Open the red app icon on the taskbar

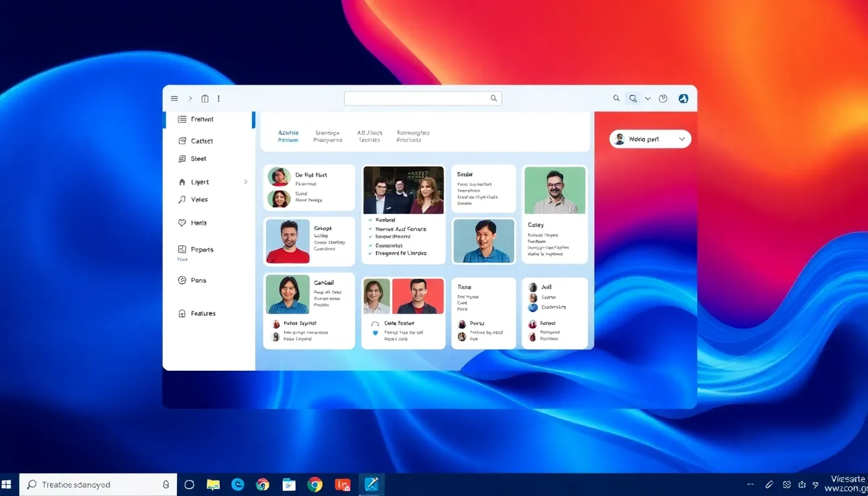click(342, 484)
